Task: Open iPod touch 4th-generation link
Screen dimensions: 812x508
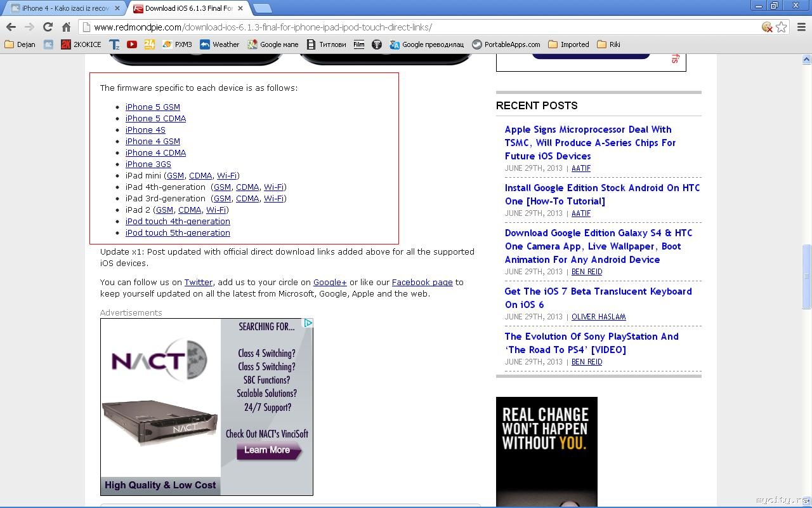Action: coord(178,222)
